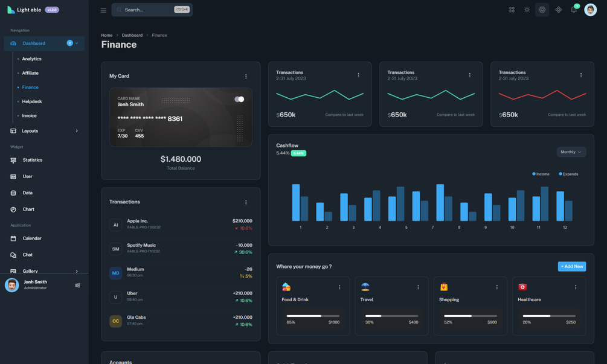The height and width of the screenshot is (364, 607).
Task: Click the Travel umbrella category icon
Action: [365, 287]
